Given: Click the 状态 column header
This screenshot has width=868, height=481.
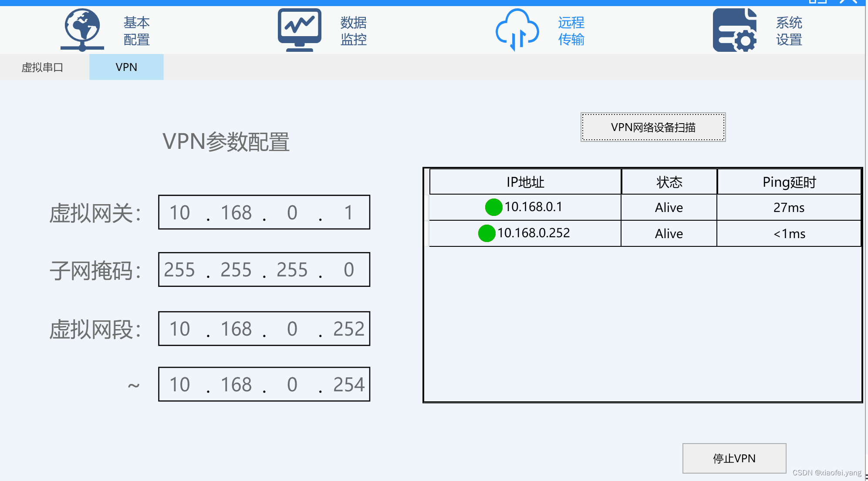Looking at the screenshot, I should (668, 182).
